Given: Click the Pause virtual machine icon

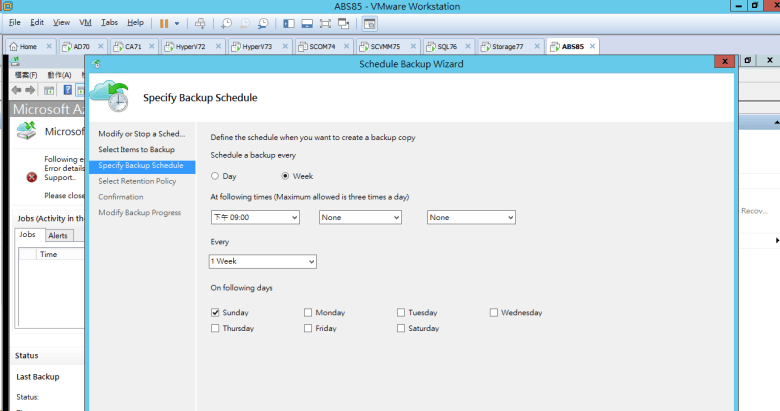Looking at the screenshot, I should pyautogui.click(x=164, y=22).
